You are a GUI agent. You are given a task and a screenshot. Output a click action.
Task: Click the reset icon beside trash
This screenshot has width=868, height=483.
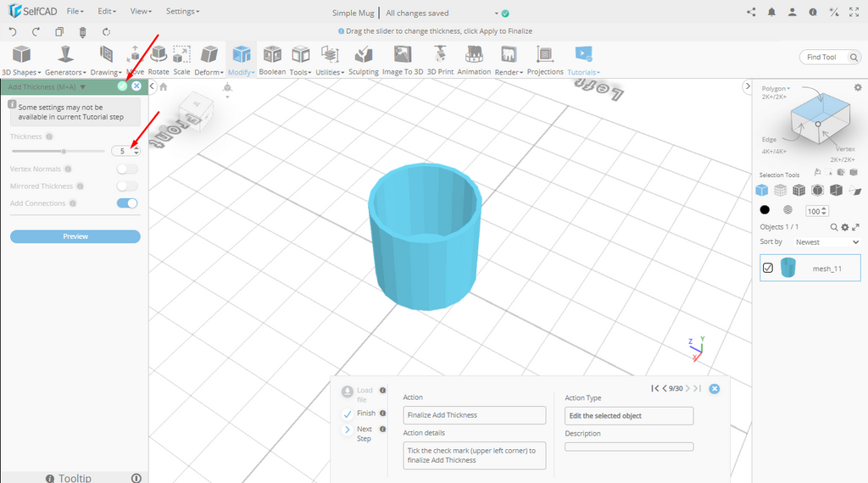tap(106, 32)
